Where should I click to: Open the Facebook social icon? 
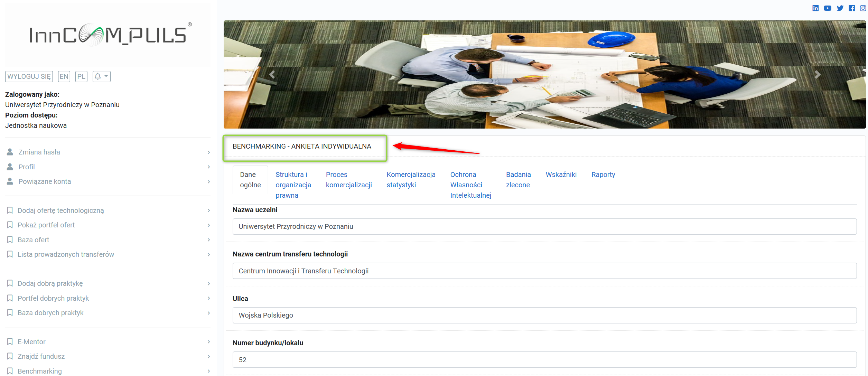(x=852, y=8)
